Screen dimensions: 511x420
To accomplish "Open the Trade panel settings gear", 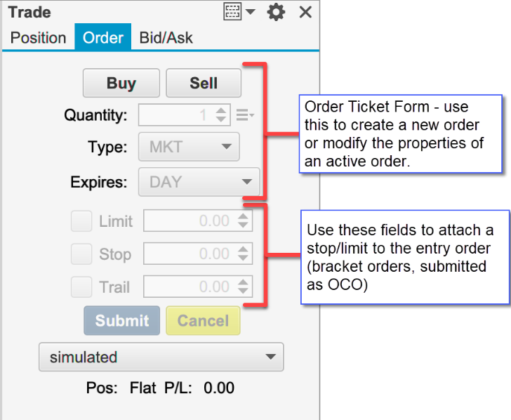I will (x=277, y=12).
